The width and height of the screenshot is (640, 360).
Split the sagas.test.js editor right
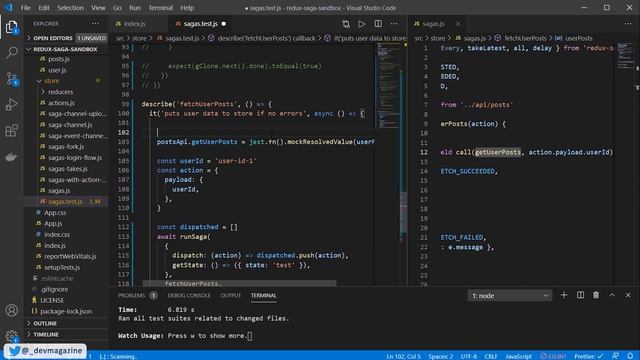(378, 24)
